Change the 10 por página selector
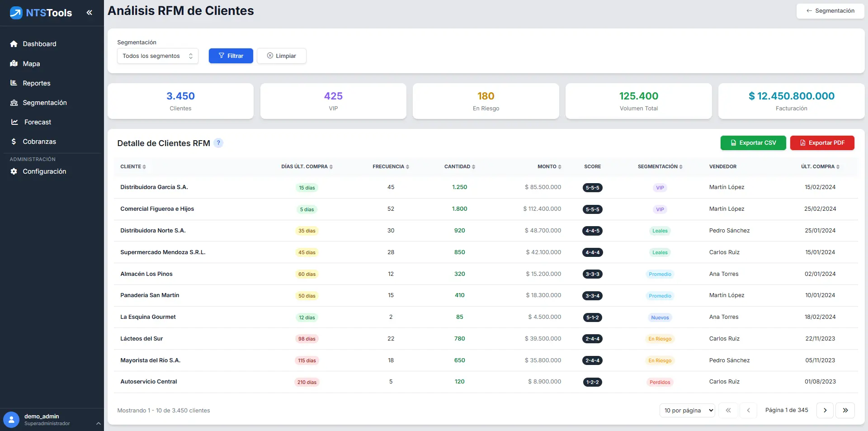 tap(687, 410)
